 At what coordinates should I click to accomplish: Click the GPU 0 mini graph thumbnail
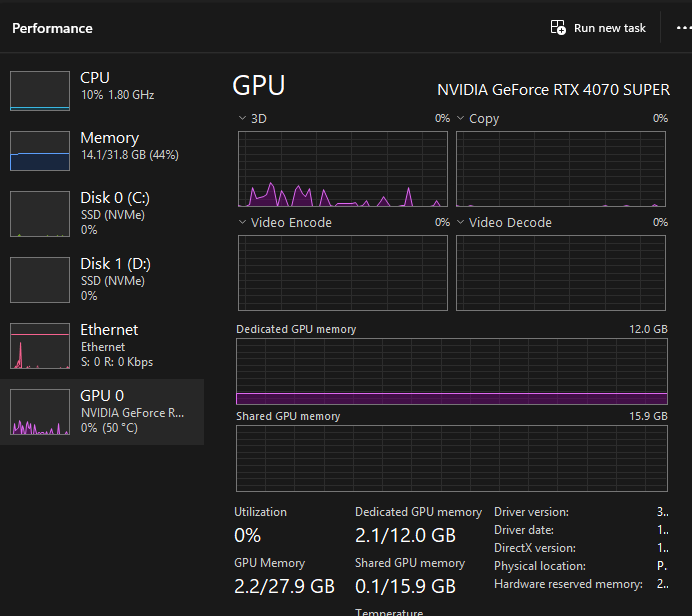pyautogui.click(x=40, y=412)
